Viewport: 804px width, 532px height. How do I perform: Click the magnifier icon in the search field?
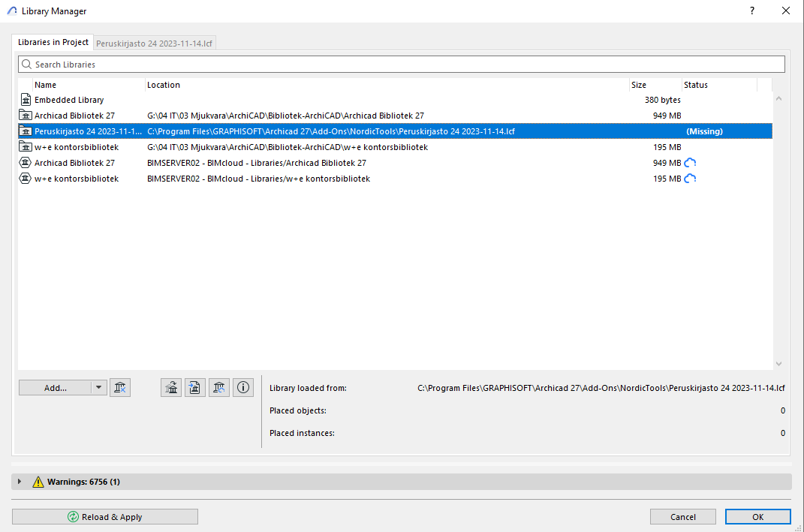(27, 65)
